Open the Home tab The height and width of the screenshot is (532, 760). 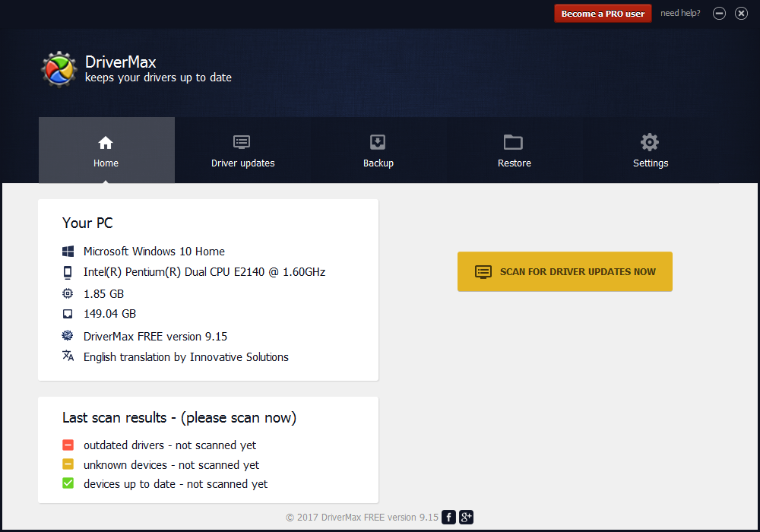pos(106,150)
